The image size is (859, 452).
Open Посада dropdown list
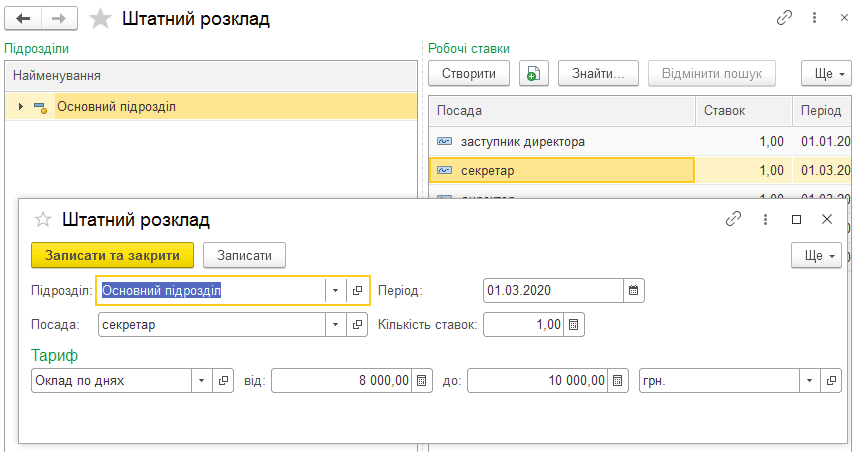336,324
